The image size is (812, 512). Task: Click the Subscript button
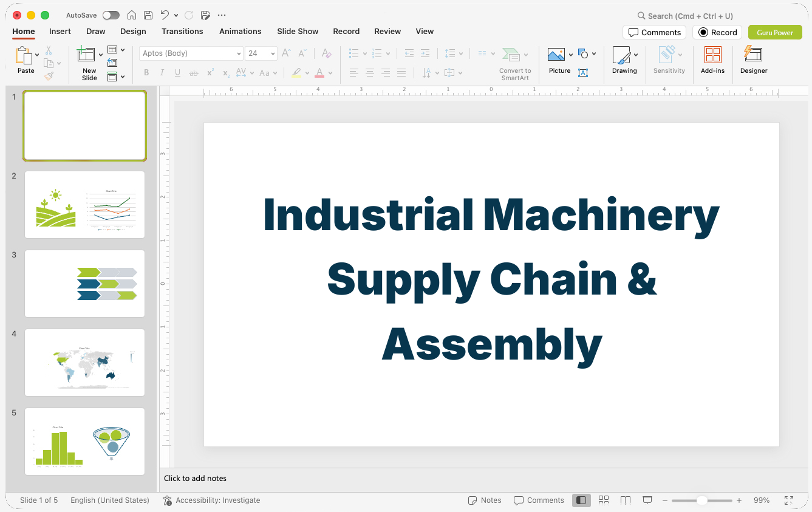coord(226,73)
